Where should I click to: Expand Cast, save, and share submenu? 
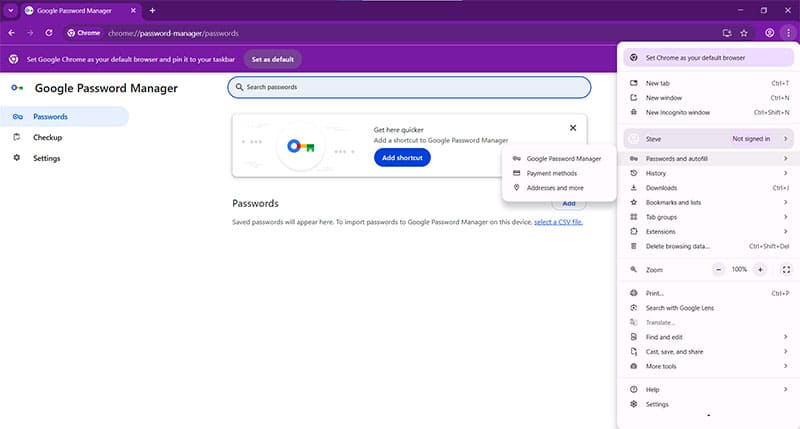708,351
